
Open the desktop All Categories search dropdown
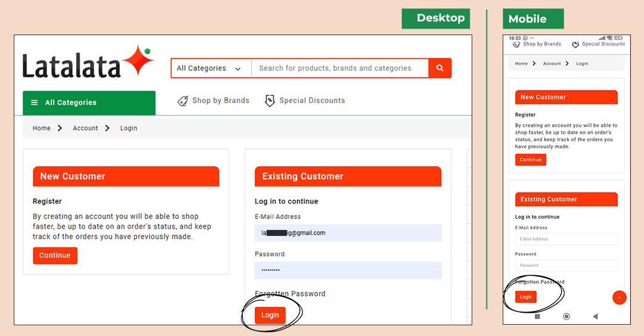(x=211, y=68)
